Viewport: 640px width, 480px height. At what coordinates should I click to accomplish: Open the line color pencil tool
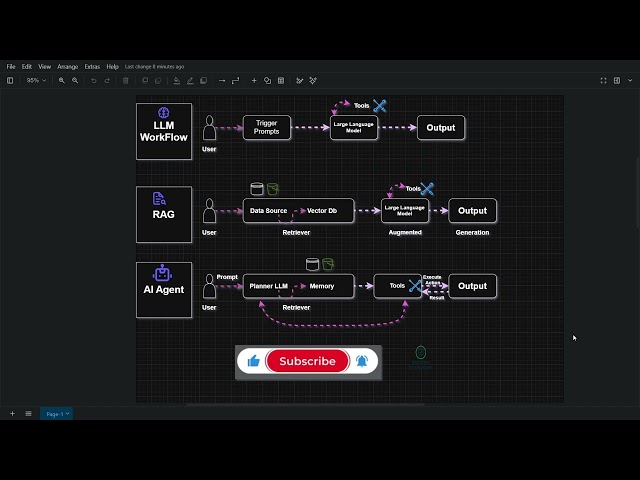point(190,81)
